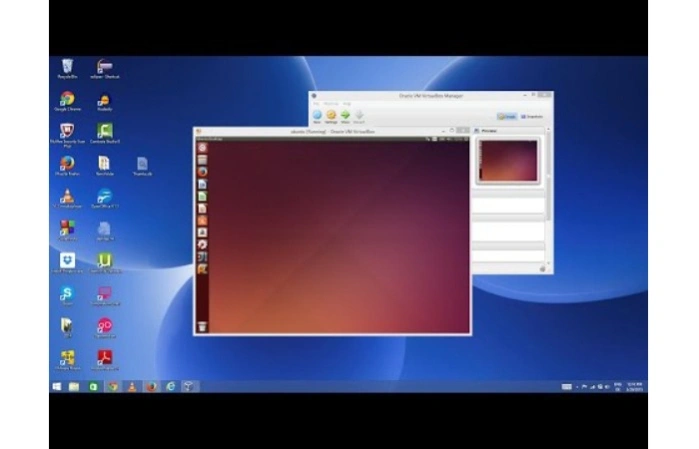Open LibreOffice Impress in Ubuntu launcher
This screenshot has height=449, width=699.
coord(202,208)
